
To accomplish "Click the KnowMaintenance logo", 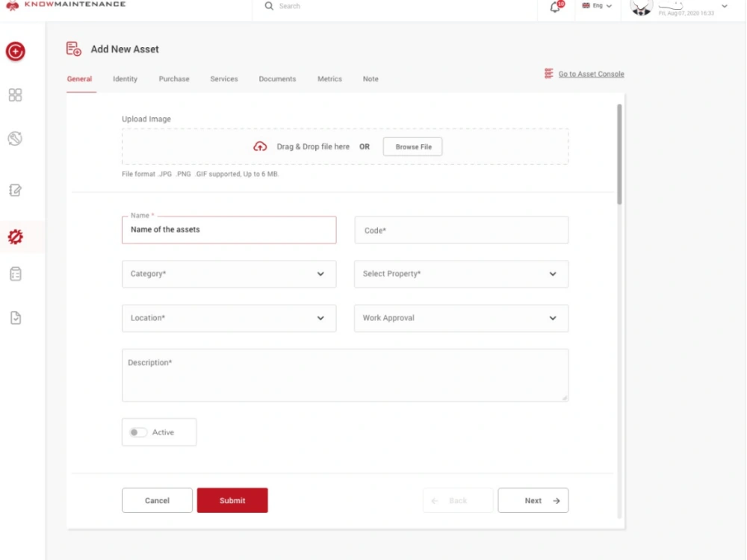I will 66,4.
